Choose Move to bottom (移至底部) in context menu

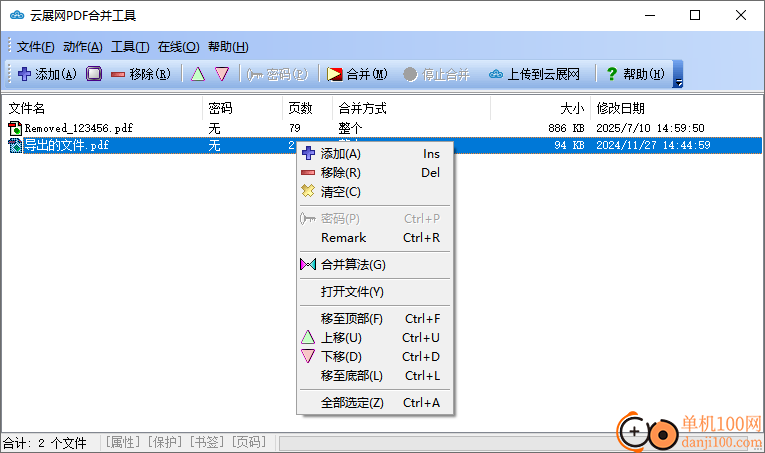(375, 375)
